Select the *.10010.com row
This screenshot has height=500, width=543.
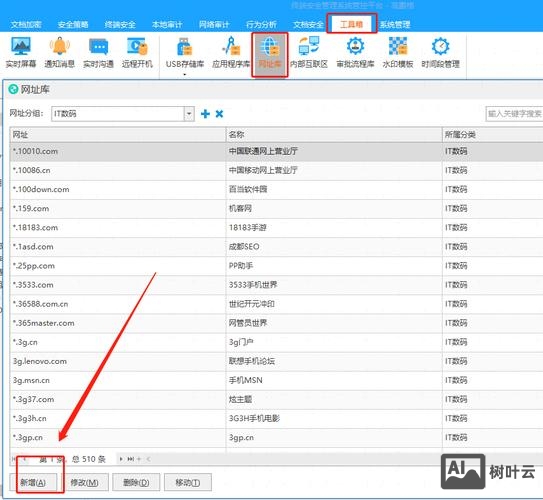pos(276,151)
